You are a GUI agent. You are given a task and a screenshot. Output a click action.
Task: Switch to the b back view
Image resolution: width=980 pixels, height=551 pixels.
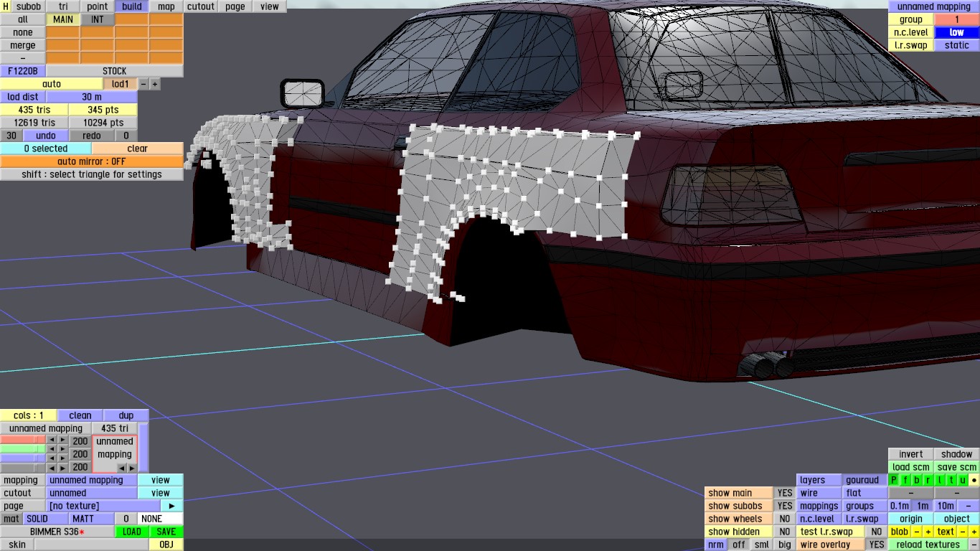pyautogui.click(x=917, y=480)
